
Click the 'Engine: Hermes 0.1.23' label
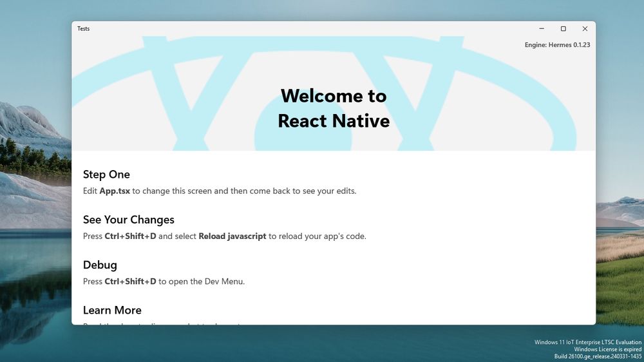[557, 45]
